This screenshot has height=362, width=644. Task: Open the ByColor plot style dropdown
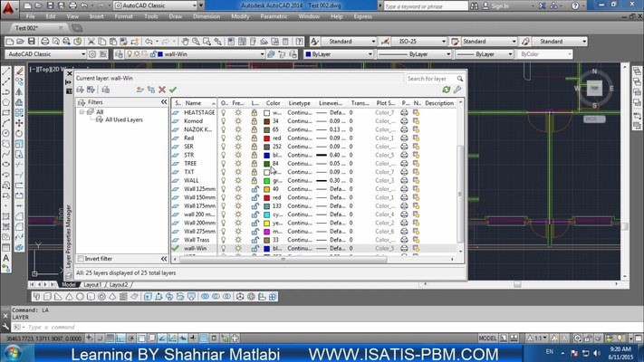544,54
